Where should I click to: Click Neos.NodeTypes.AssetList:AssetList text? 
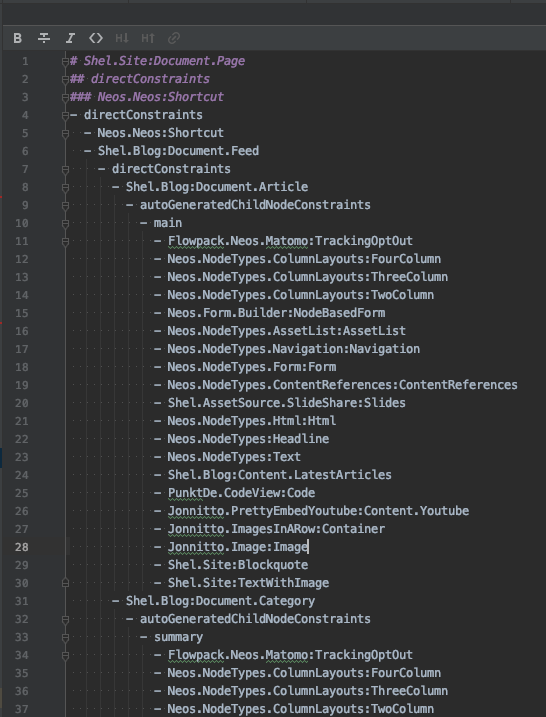point(287,331)
